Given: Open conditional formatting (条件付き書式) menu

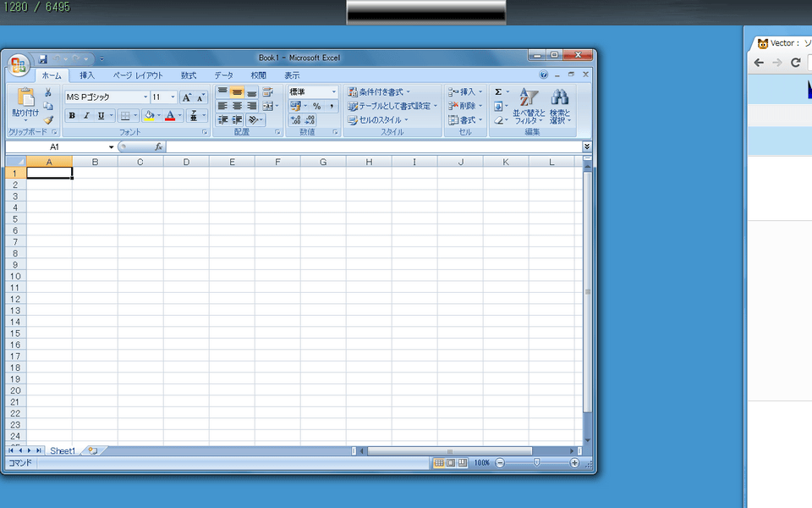Looking at the screenshot, I should point(379,91).
